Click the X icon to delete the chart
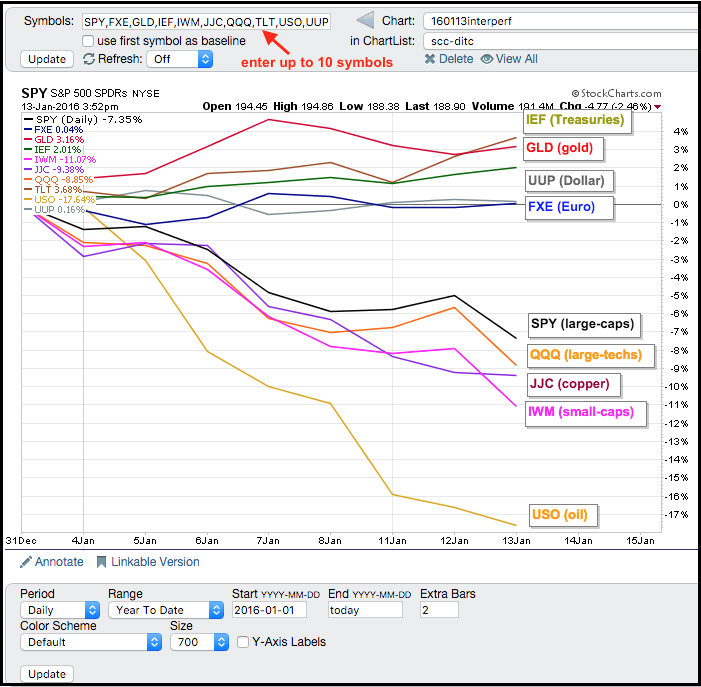 click(429, 59)
